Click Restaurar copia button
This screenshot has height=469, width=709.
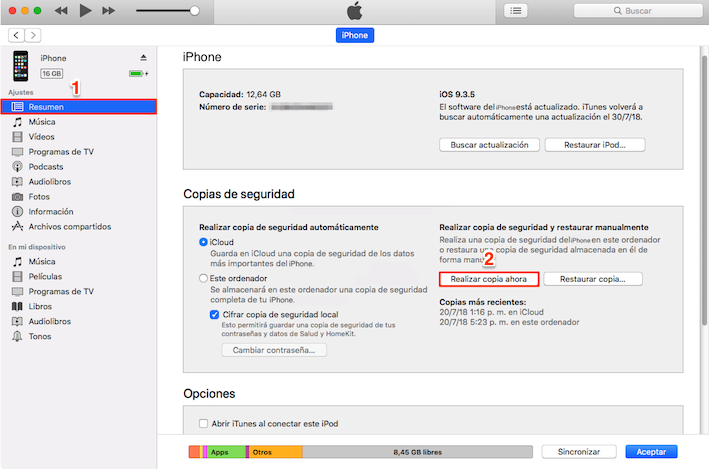point(593,279)
